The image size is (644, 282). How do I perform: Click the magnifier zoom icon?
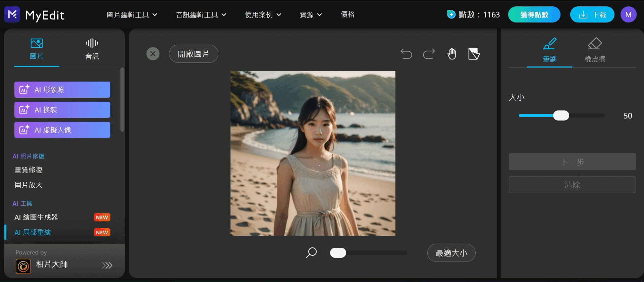[x=311, y=253]
